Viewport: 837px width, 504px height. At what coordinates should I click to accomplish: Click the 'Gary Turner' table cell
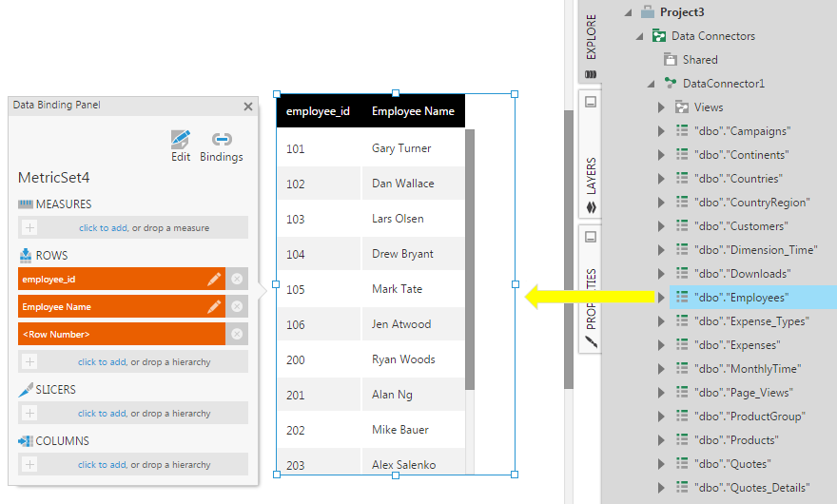pyautogui.click(x=413, y=148)
